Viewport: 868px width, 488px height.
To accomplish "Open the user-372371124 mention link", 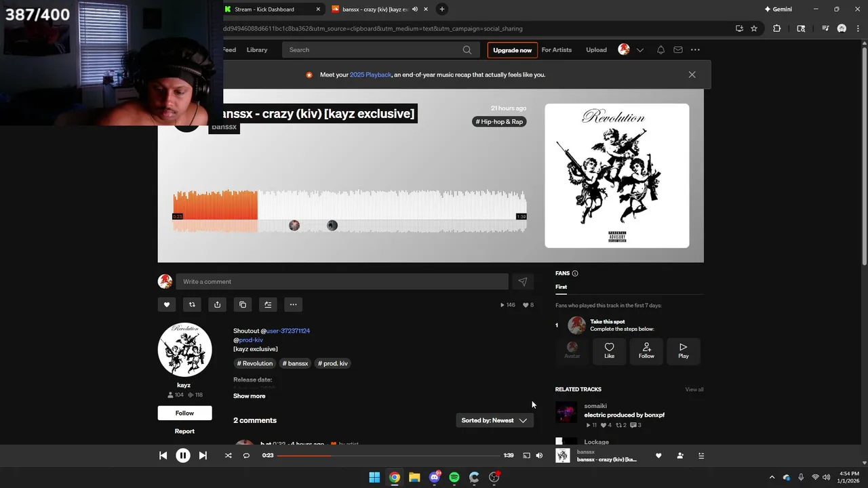I will tap(288, 331).
